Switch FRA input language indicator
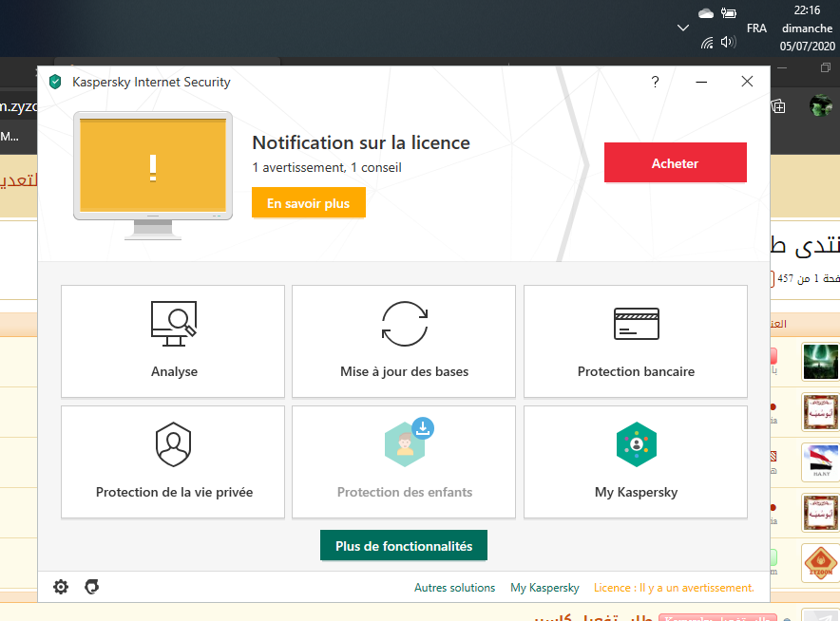The height and width of the screenshot is (621, 840). [756, 28]
